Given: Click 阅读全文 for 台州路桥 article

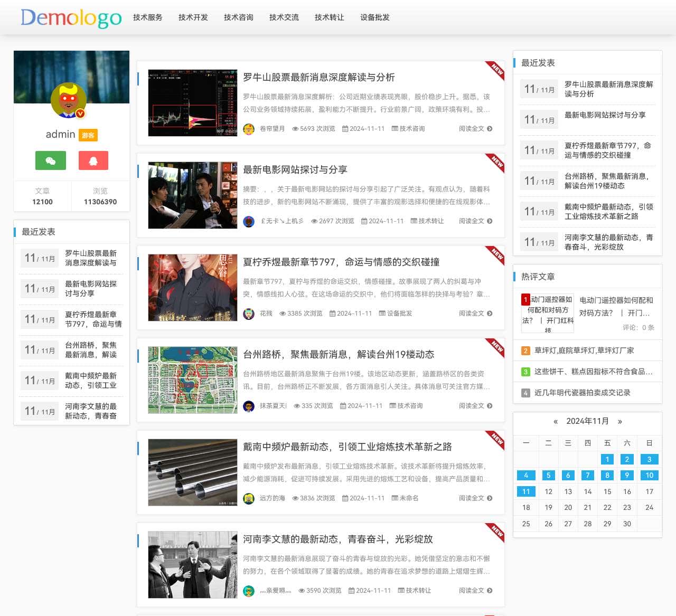Looking at the screenshot, I should [x=472, y=406].
